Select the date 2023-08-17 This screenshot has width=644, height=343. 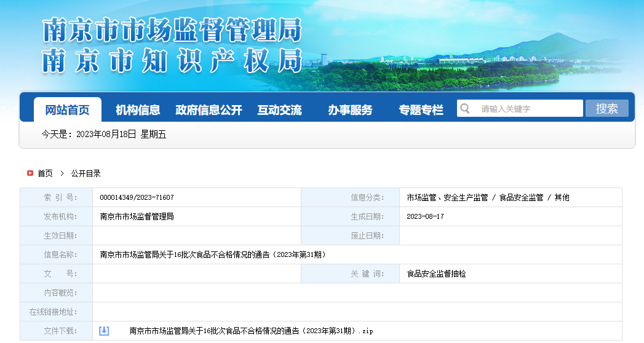coord(425,216)
